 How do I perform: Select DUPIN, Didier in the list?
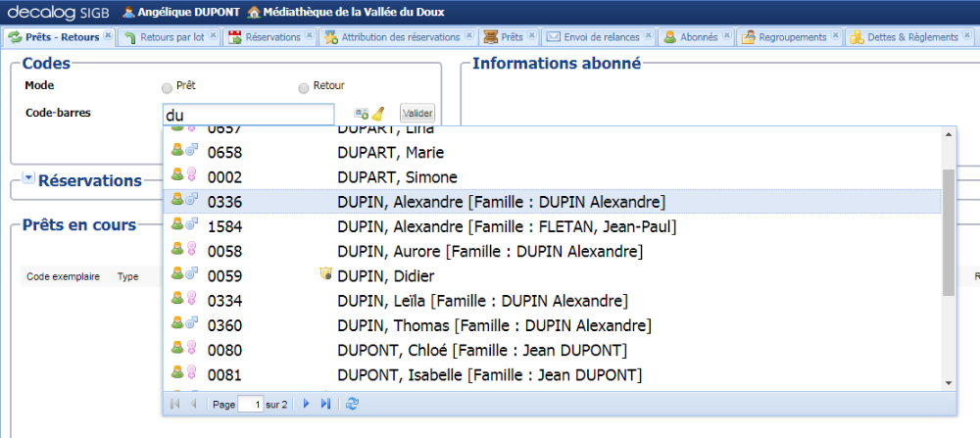click(x=553, y=275)
